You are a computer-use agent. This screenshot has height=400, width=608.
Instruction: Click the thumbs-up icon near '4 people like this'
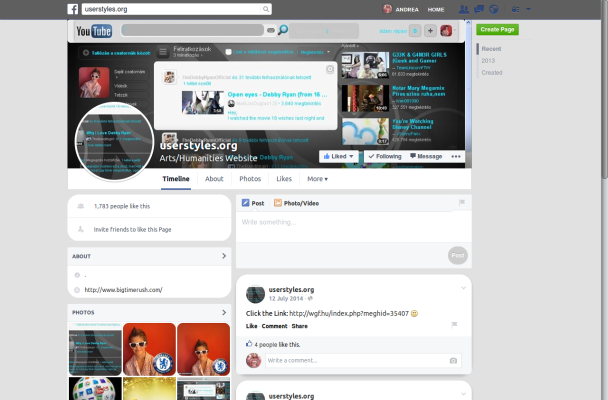(249, 344)
